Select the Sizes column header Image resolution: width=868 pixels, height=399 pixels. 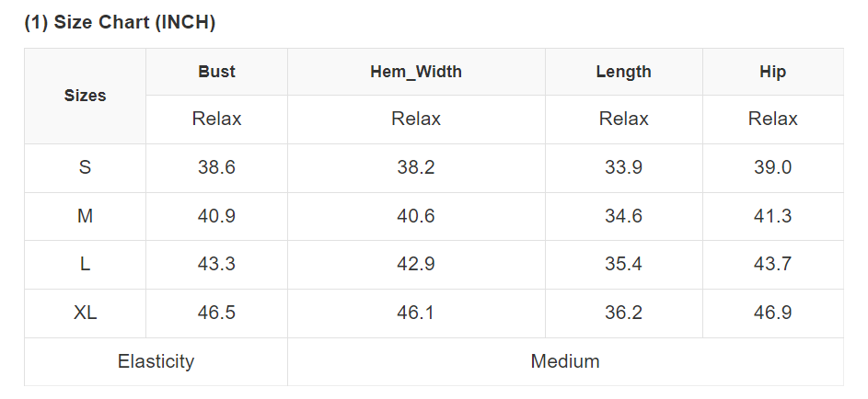pos(85,96)
